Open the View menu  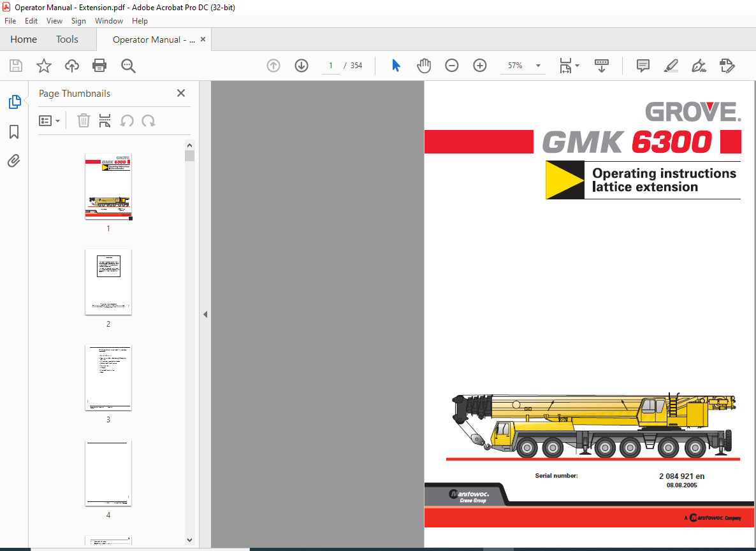54,21
